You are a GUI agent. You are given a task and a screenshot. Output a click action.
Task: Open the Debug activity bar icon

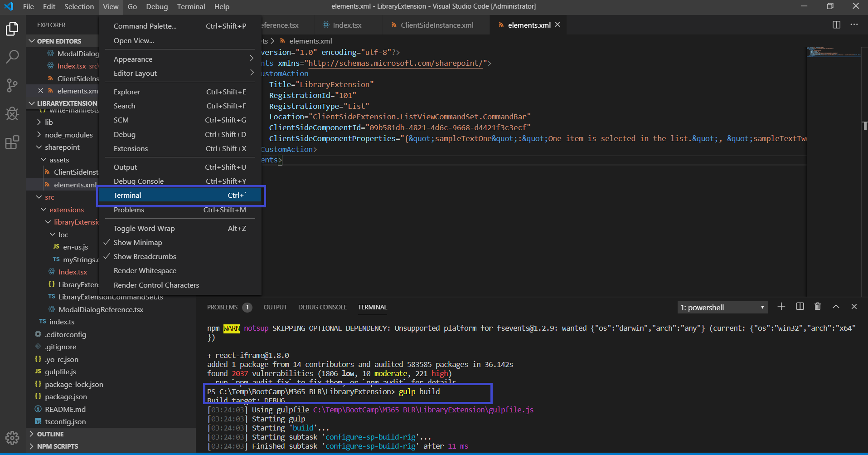pyautogui.click(x=12, y=113)
